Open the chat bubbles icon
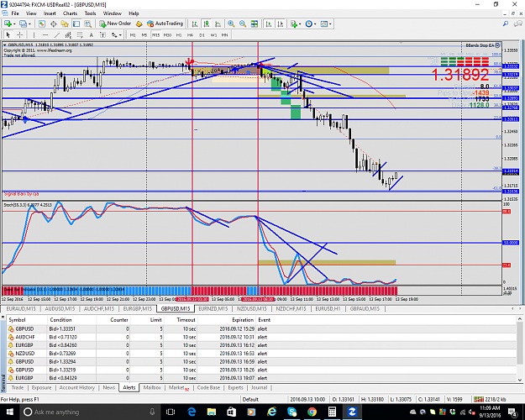The image size is (525, 420). [x=518, y=24]
